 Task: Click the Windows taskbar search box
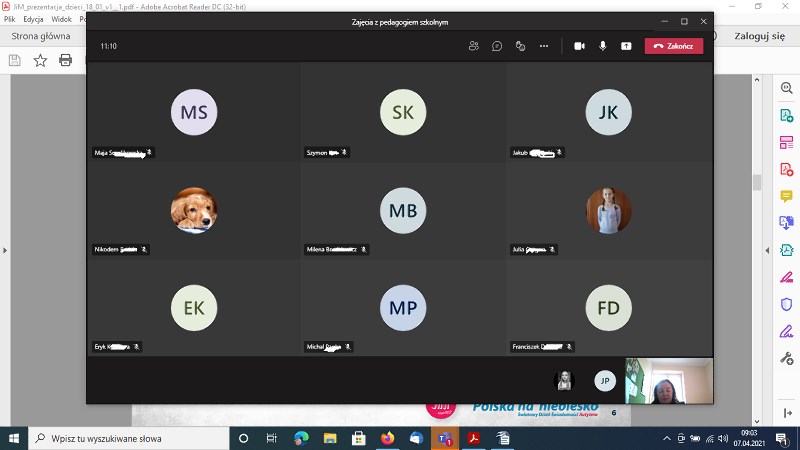tap(128, 438)
